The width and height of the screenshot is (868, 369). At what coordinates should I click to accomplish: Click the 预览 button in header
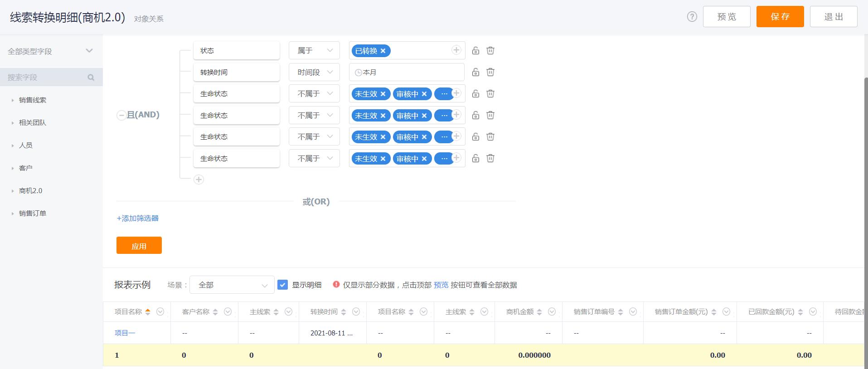[727, 17]
